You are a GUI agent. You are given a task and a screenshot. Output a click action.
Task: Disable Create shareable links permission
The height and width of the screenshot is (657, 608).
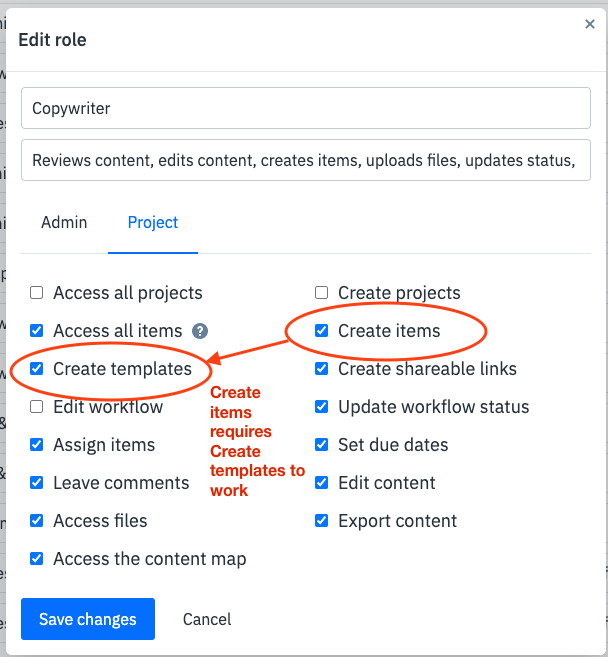[x=321, y=369]
